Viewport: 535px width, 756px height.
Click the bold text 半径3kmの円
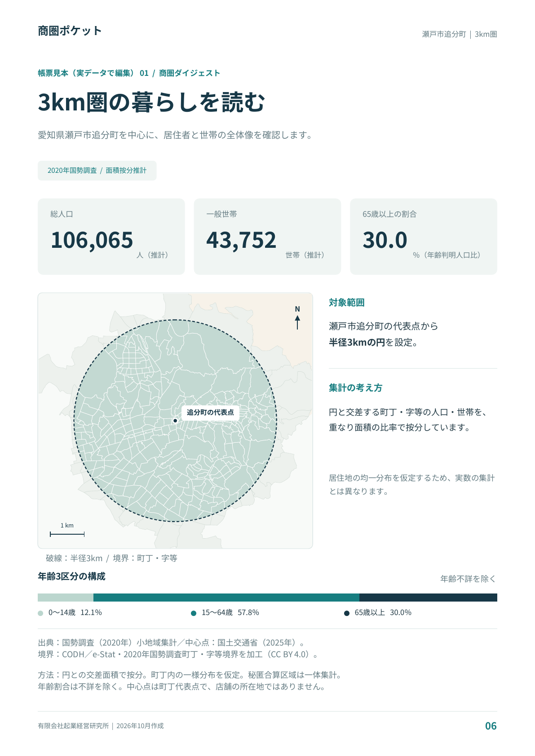pos(357,343)
